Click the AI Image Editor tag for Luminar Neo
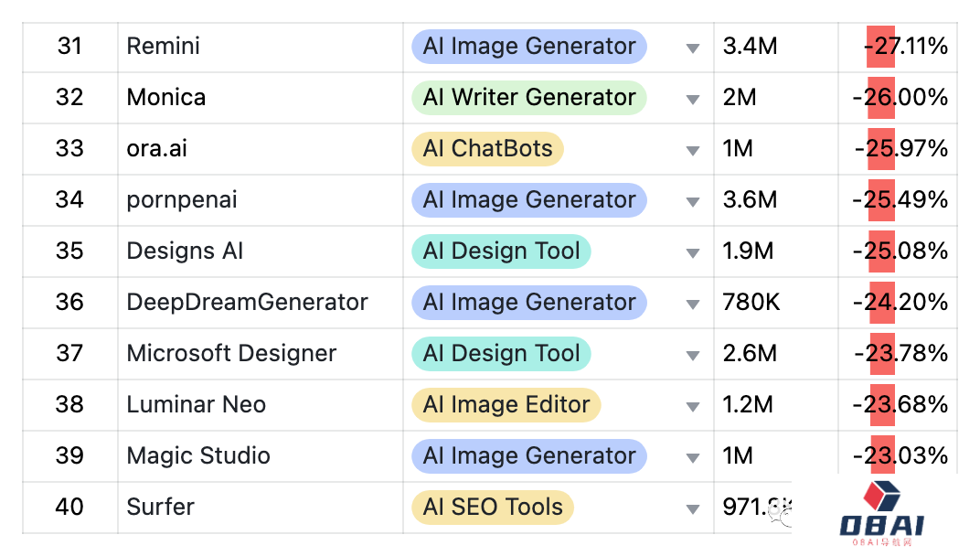Screen dimensions: 980x556 click(506, 405)
